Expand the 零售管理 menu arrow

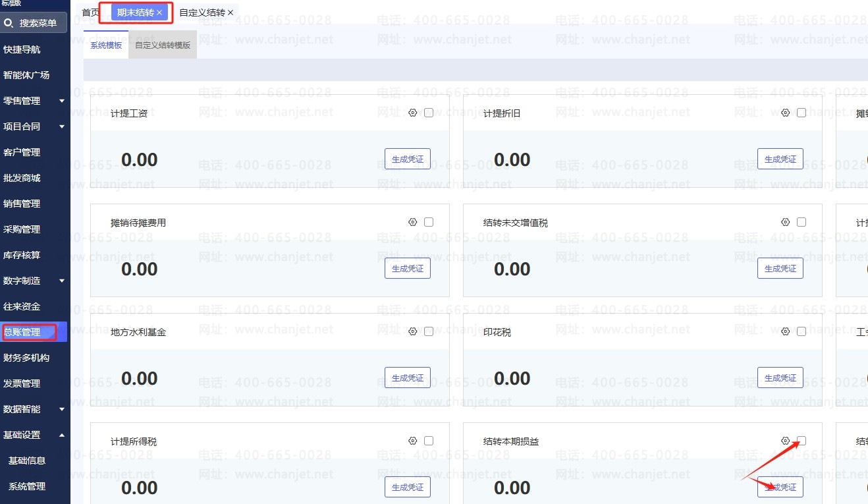point(62,101)
